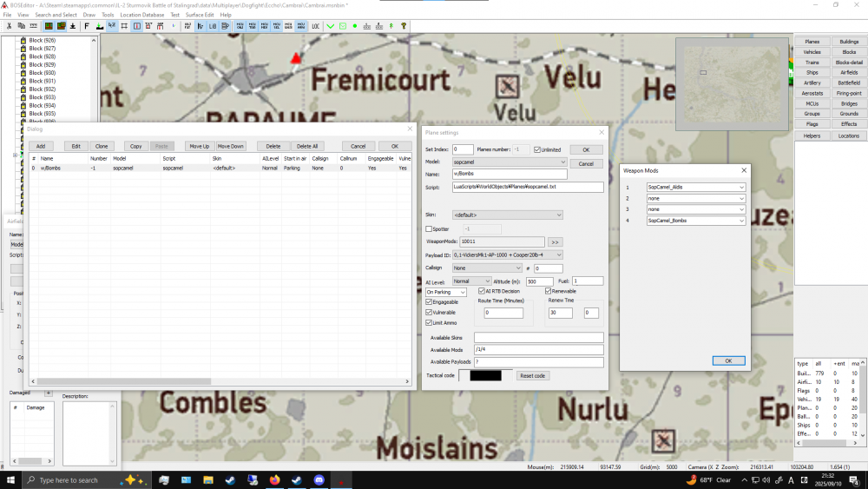Open the Location Database menu
Viewport: 868px width, 489px height.
point(142,15)
